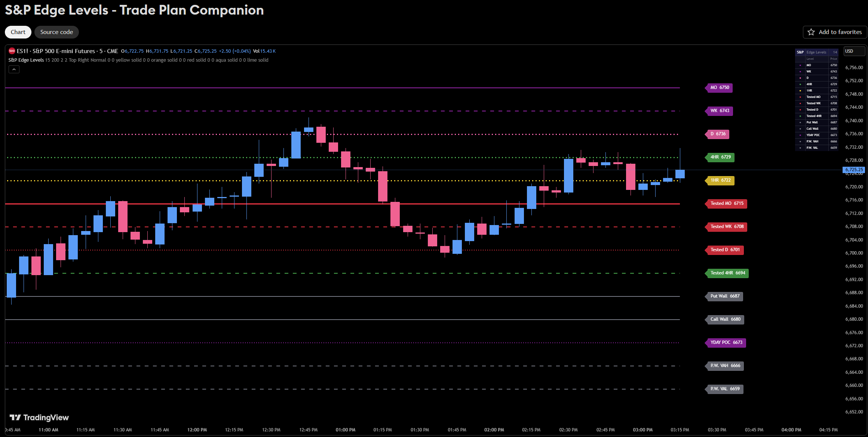The height and width of the screenshot is (437, 868).
Task: Click the red Tested MO 6715 tag
Action: click(726, 203)
